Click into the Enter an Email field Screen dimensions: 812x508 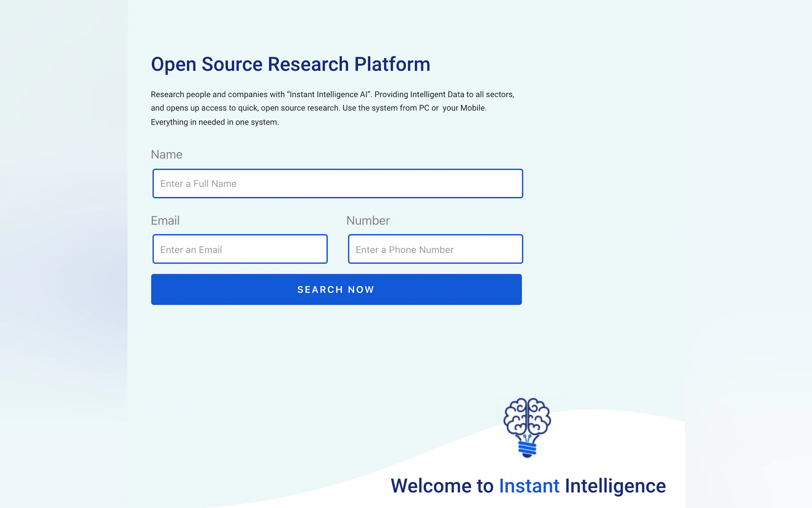tap(240, 249)
